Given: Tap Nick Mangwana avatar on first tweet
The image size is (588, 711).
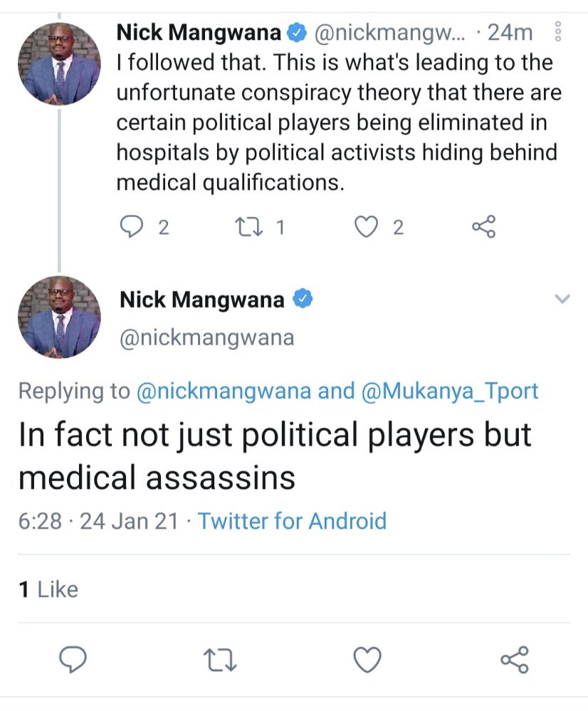Looking at the screenshot, I should 59,65.
